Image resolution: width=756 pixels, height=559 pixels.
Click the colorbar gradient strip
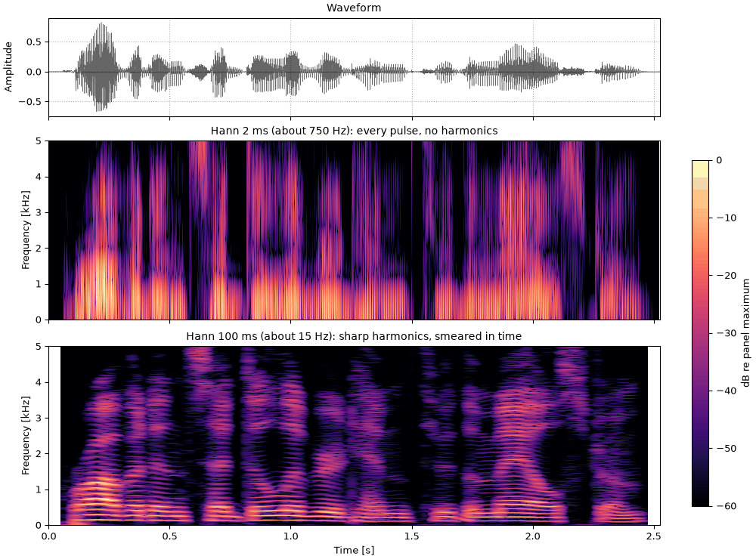701,333
